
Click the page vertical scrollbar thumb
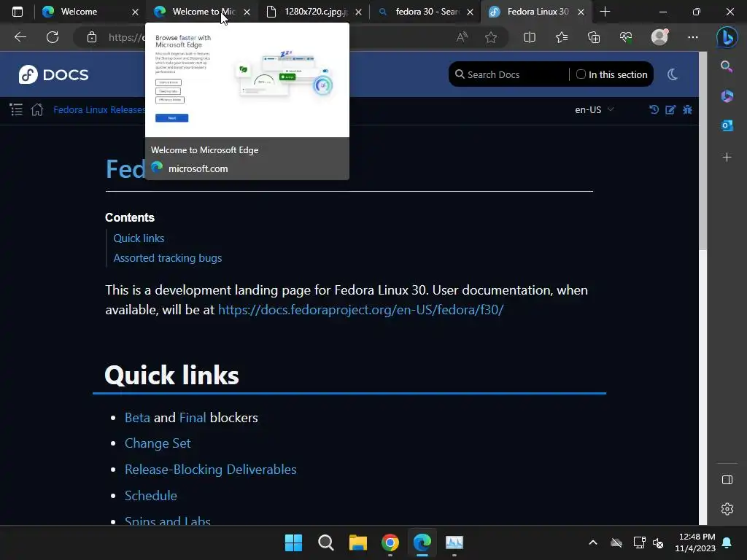pyautogui.click(x=703, y=150)
